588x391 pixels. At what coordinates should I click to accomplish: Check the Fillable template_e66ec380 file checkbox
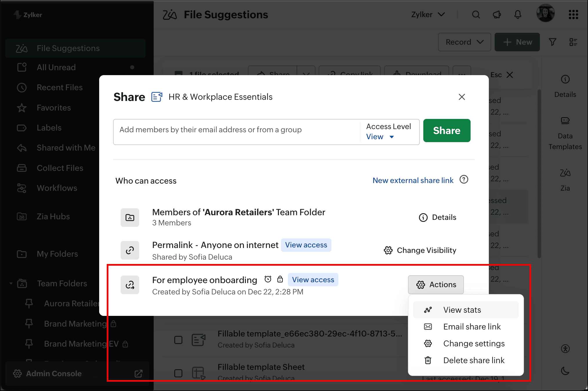(x=178, y=340)
